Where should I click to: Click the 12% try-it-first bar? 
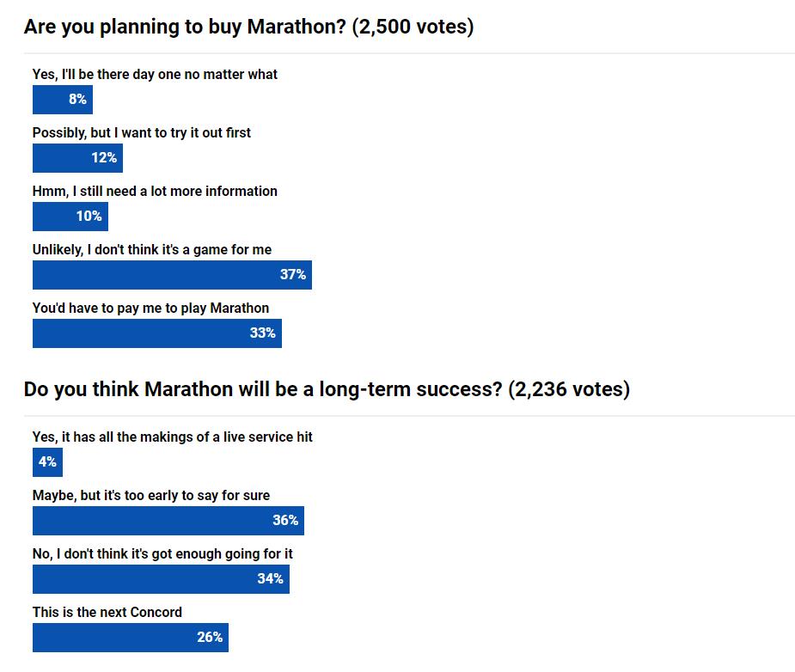tap(77, 158)
